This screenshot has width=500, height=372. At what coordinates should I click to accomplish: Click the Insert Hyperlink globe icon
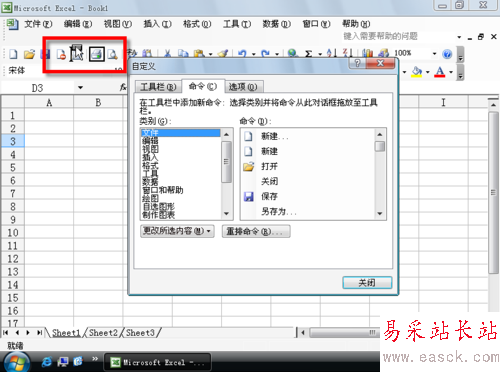click(293, 53)
